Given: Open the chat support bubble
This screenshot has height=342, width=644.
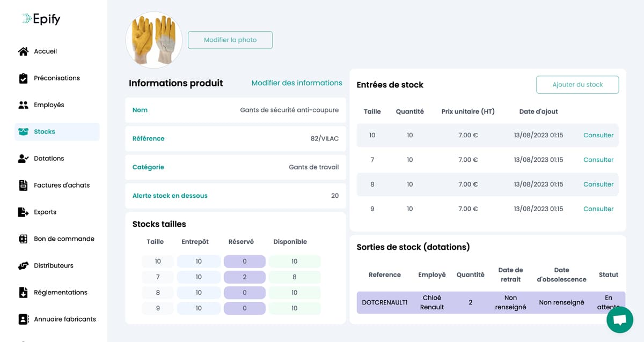Looking at the screenshot, I should (619, 320).
